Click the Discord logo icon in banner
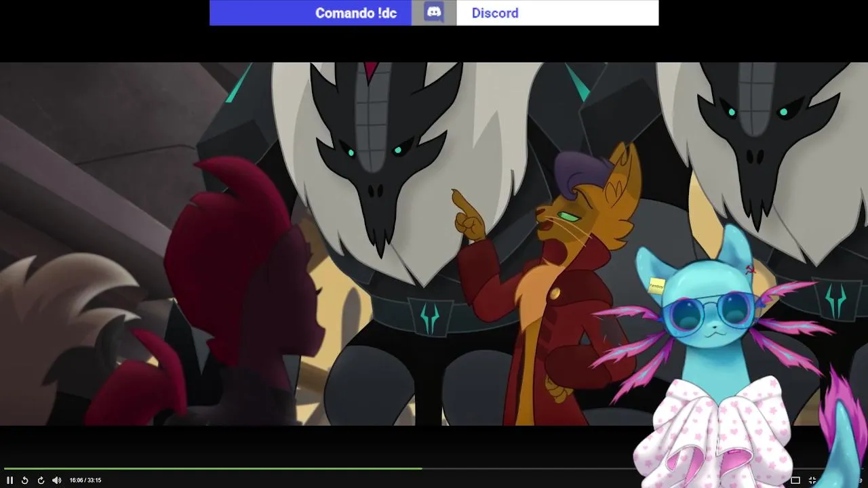The width and height of the screenshot is (868, 488). point(434,13)
